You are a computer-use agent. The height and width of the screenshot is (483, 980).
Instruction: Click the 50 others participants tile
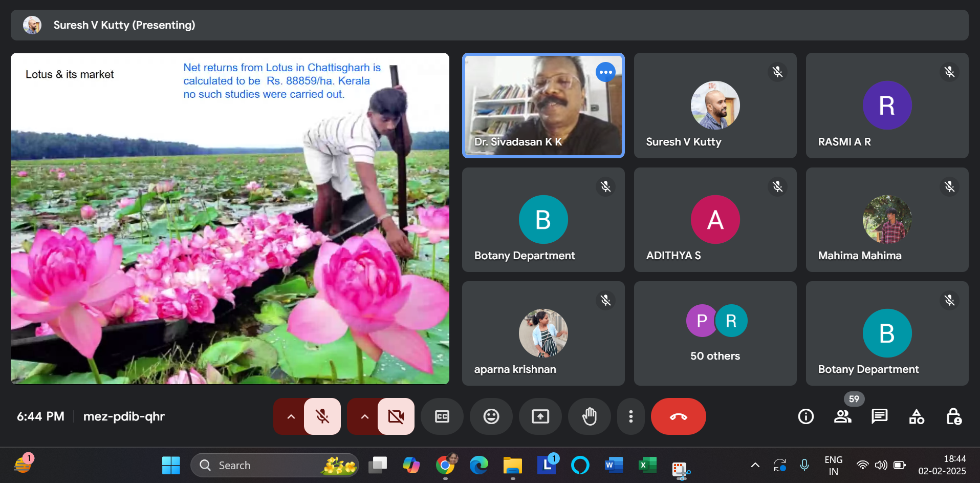tap(715, 333)
